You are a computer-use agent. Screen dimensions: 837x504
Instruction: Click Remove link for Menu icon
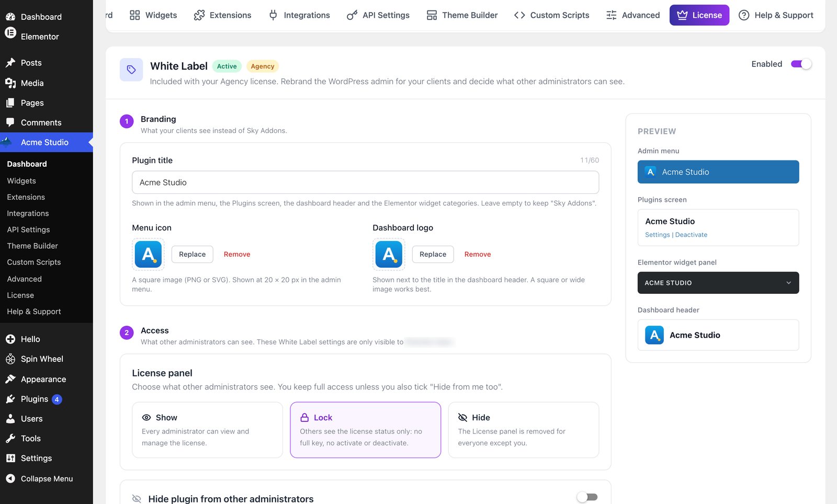coord(237,254)
